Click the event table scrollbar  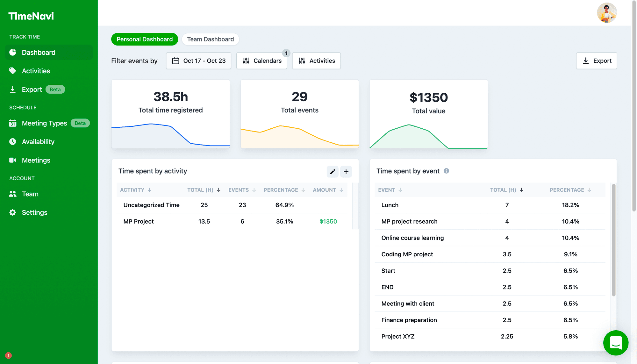[614, 240]
